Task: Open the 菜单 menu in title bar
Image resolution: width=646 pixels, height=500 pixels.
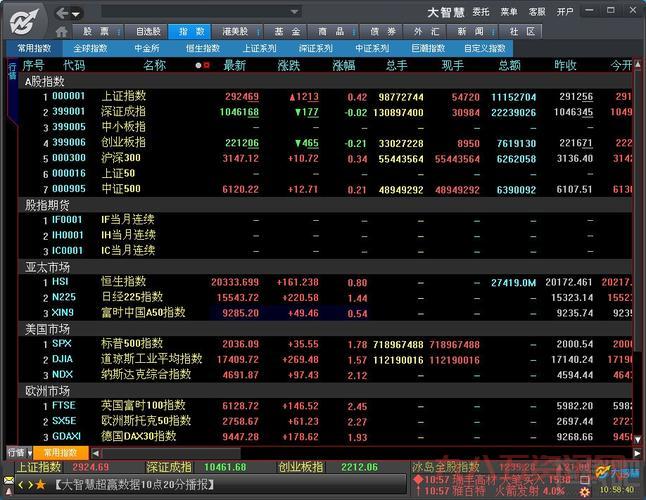Action: point(509,12)
